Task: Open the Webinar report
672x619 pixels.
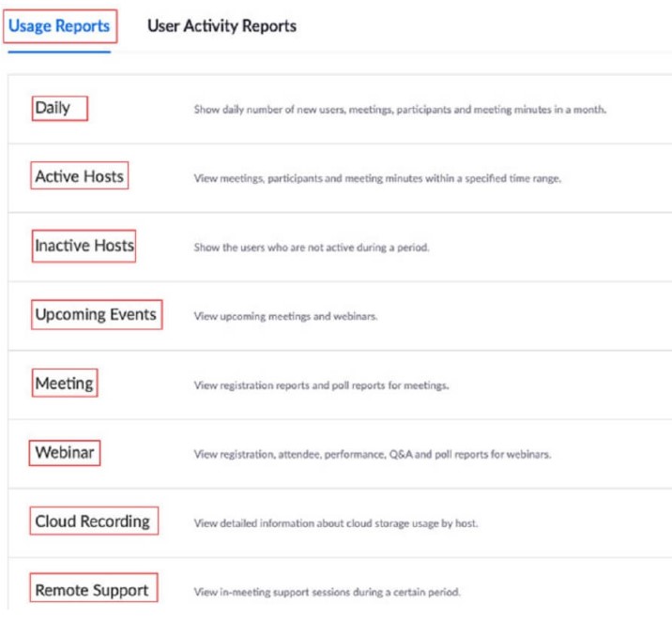Action: pyautogui.click(x=64, y=452)
